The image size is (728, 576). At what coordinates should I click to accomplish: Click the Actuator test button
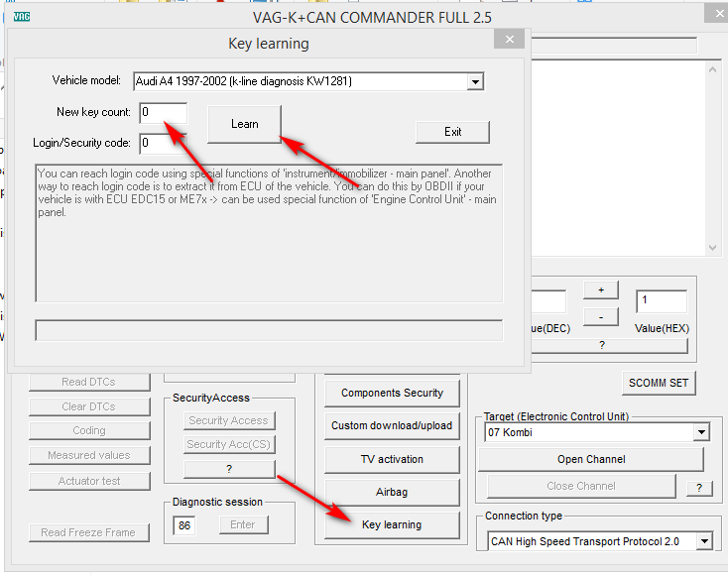click(x=89, y=481)
